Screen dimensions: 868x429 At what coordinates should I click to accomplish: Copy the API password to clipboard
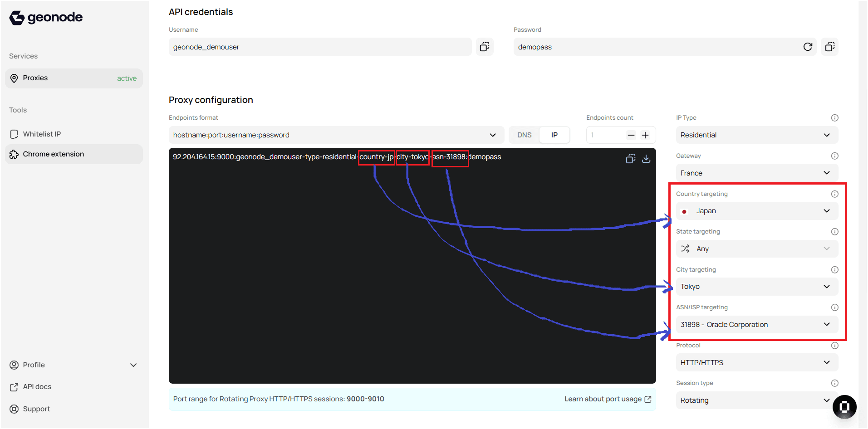829,47
